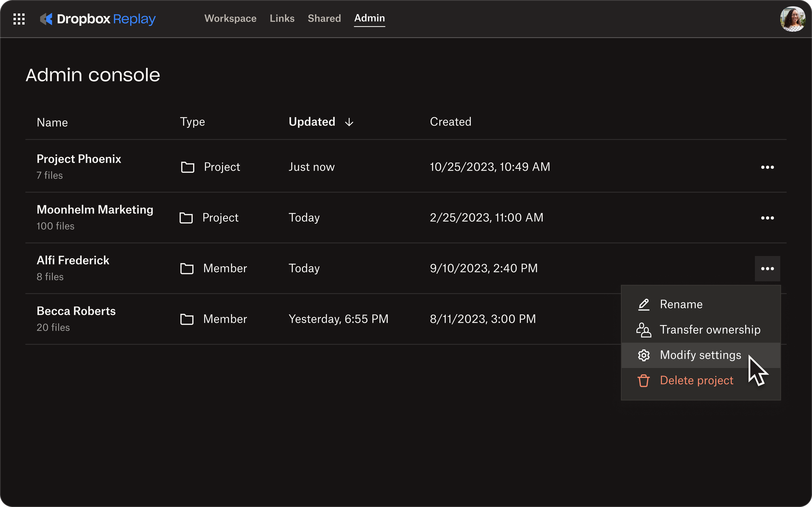Select the Rename pencil icon

click(644, 304)
